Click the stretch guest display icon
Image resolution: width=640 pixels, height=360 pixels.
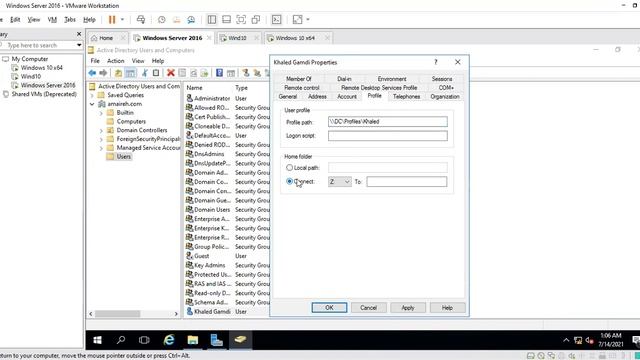click(298, 20)
